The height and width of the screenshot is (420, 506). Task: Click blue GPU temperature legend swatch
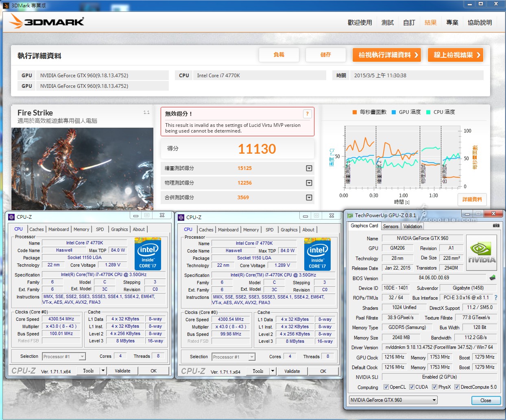[394, 112]
